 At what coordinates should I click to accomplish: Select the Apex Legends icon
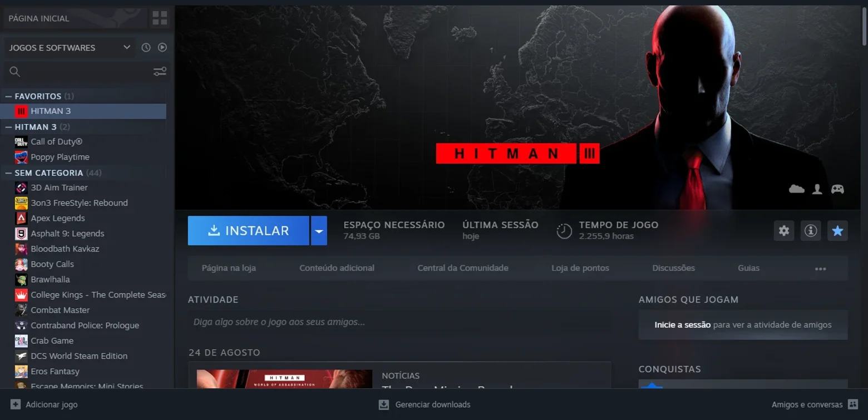coord(21,218)
